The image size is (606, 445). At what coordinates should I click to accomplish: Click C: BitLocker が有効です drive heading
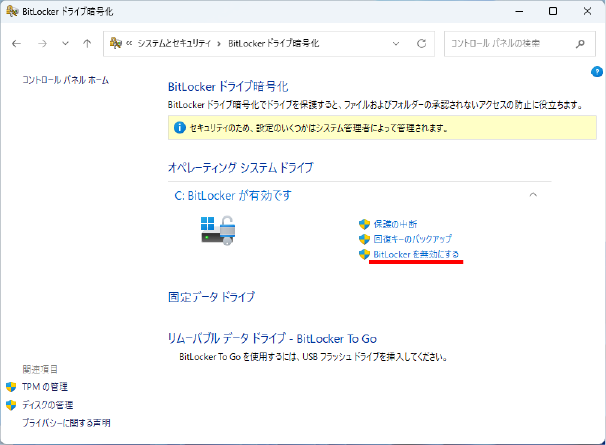[233, 196]
